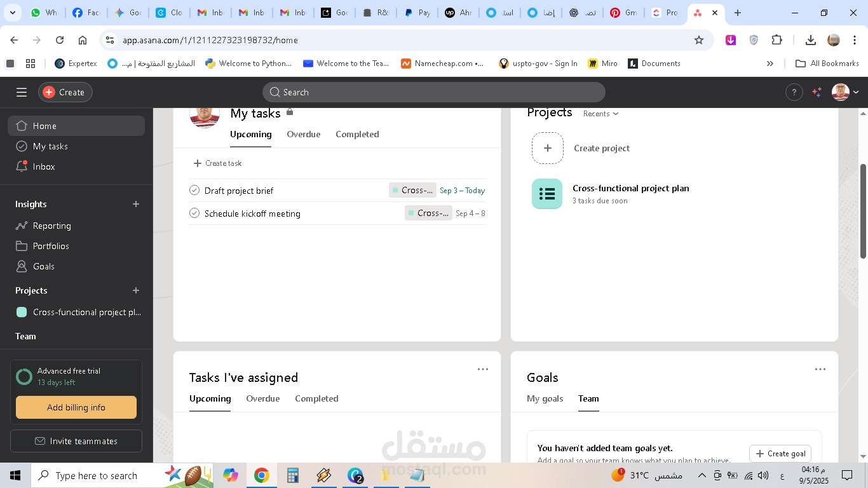Open My tasks in the sidebar
The height and width of the screenshot is (488, 868).
click(x=76, y=146)
